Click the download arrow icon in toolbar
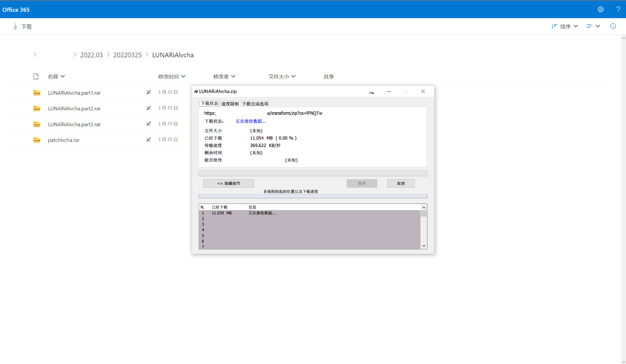This screenshot has height=364, width=626. coord(15,26)
